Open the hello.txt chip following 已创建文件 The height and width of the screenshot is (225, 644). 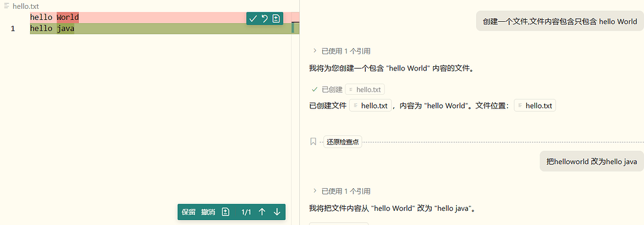click(370, 106)
